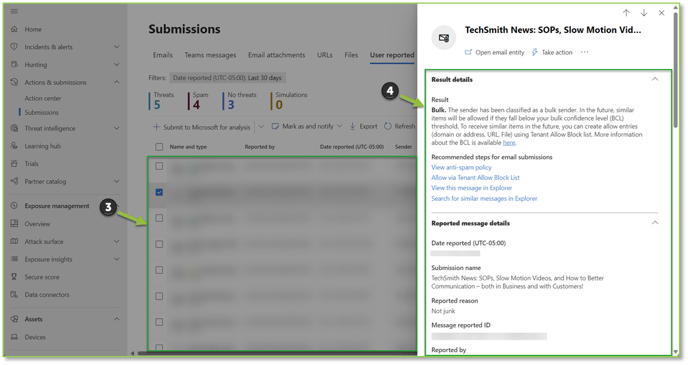688x365 pixels.
Task: Open the three-dot more actions menu
Action: (x=584, y=52)
